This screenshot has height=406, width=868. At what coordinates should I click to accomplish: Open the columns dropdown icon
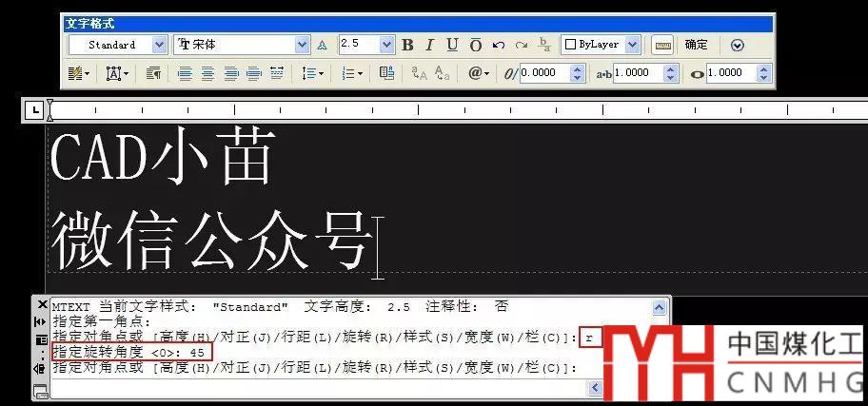pyautogui.click(x=77, y=73)
